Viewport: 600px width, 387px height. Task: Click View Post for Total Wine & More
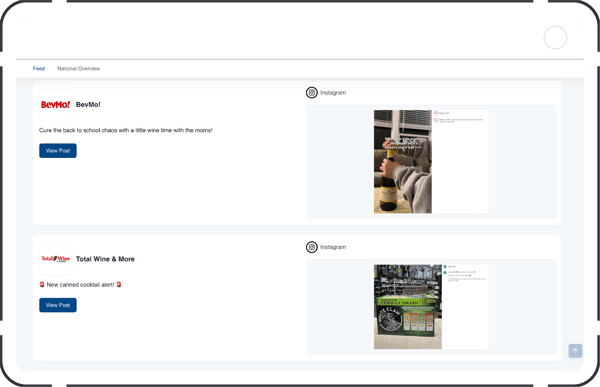coord(58,305)
